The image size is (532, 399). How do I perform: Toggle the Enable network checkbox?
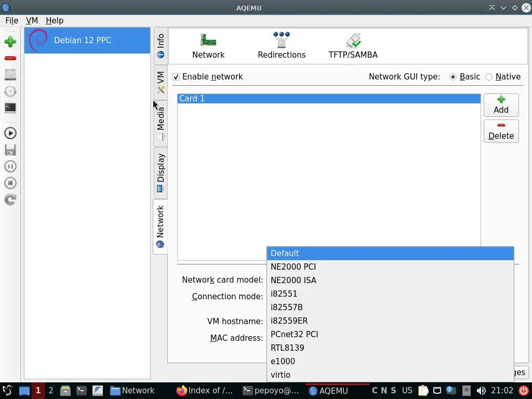click(176, 77)
